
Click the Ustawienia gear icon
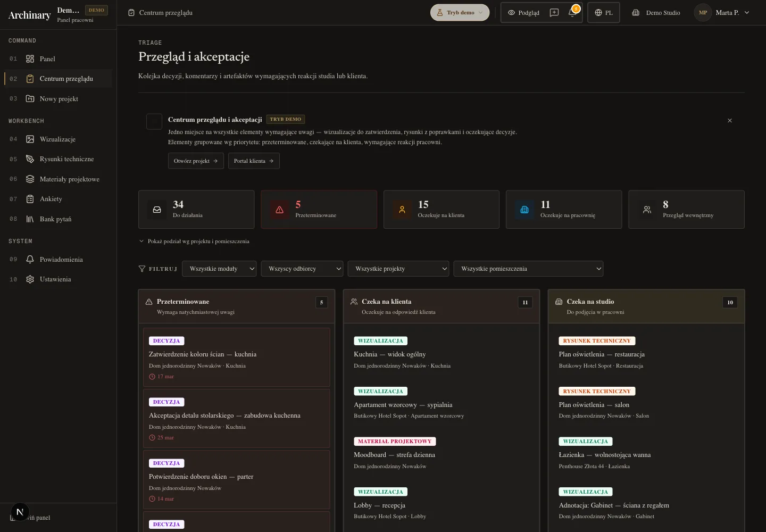[30, 279]
